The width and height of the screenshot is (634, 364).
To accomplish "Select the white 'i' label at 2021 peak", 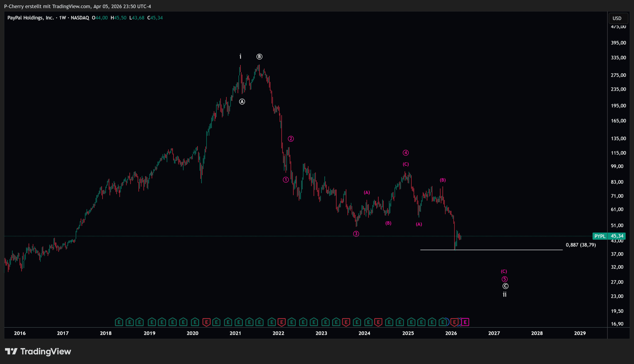I will 240,56.
